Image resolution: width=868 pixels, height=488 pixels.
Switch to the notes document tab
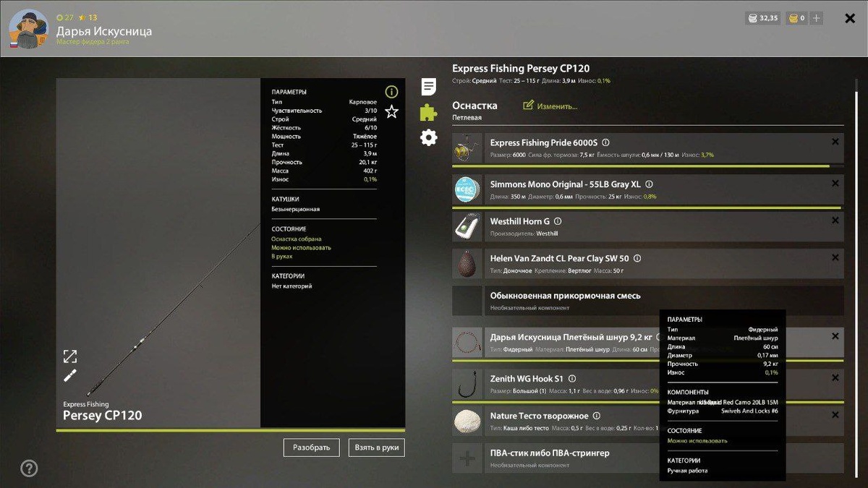[429, 87]
